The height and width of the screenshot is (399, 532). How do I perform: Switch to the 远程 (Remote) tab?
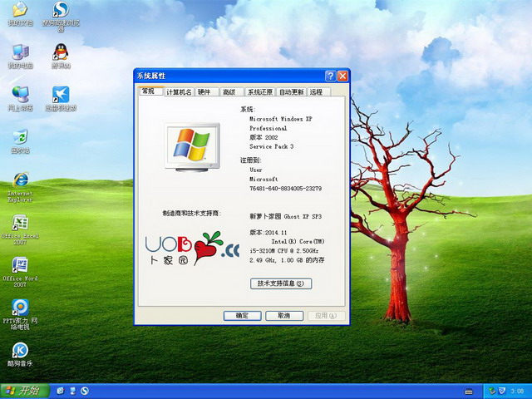[x=318, y=92]
